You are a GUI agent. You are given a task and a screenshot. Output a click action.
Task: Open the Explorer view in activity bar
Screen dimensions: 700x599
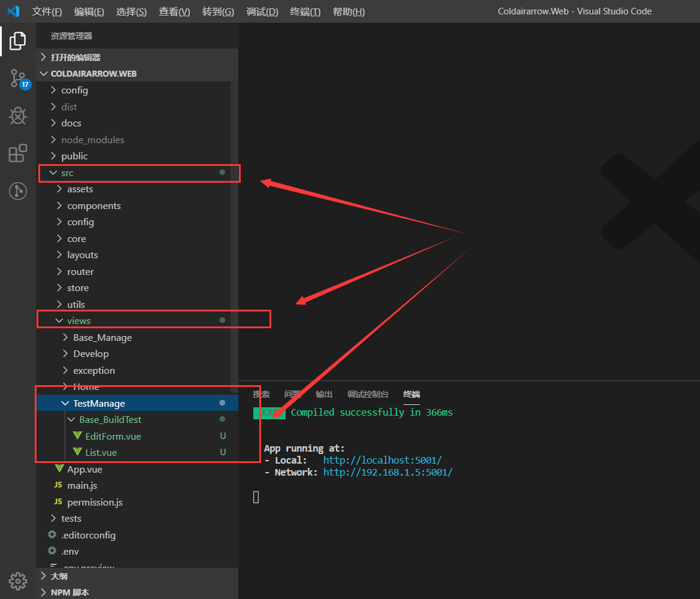(x=18, y=41)
